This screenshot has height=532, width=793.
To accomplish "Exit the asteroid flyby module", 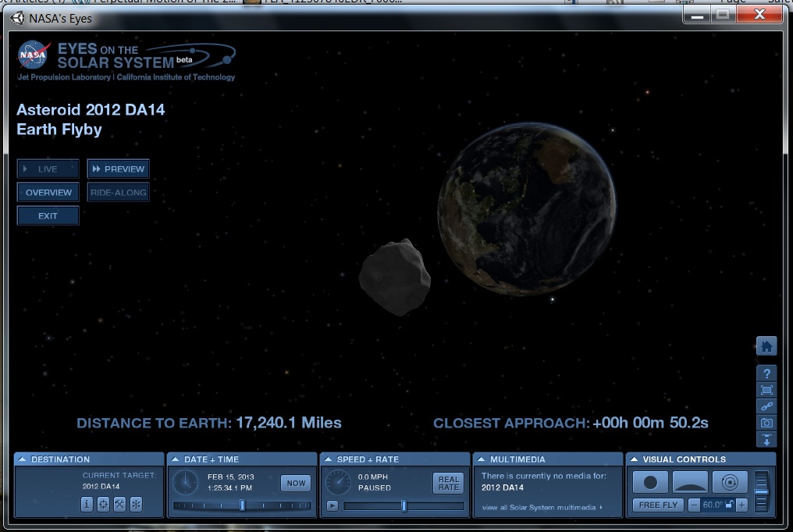I will [x=48, y=216].
